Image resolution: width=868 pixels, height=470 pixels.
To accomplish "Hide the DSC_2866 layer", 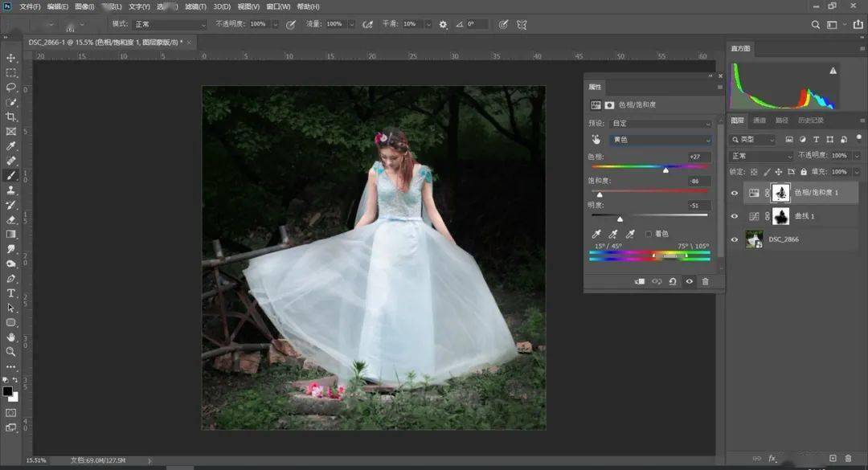I will (x=734, y=239).
